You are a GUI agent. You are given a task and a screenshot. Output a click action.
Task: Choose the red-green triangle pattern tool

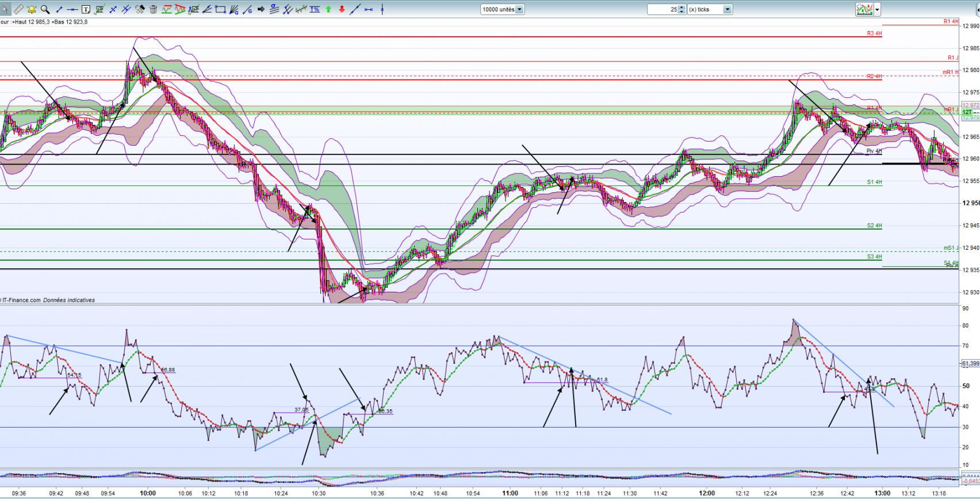point(181,9)
